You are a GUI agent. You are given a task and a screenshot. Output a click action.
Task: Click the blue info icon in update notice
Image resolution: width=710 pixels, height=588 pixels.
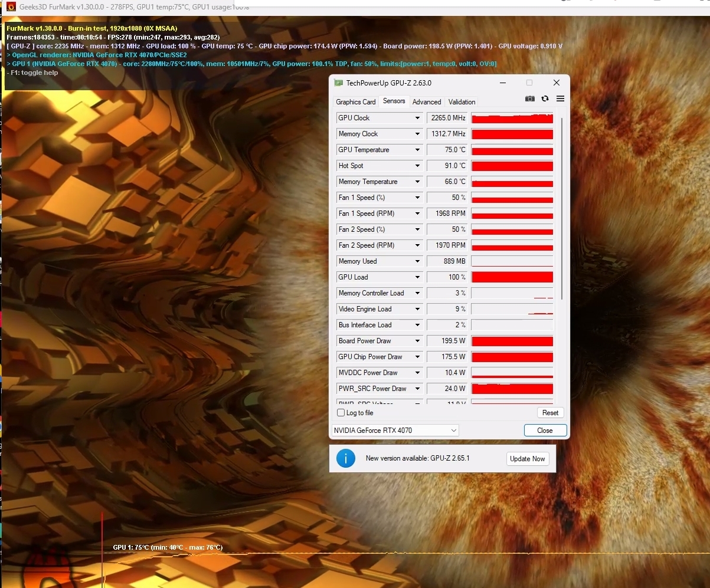pyautogui.click(x=346, y=458)
